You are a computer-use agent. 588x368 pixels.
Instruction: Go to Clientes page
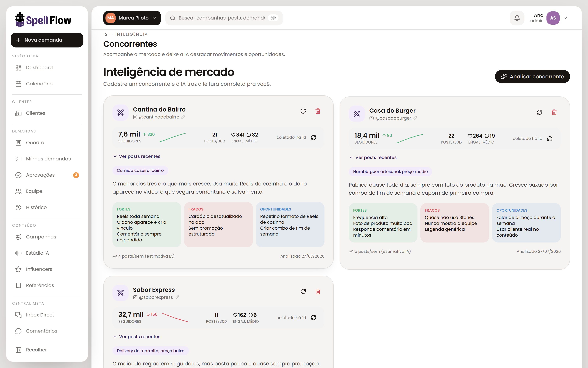[x=47, y=113]
